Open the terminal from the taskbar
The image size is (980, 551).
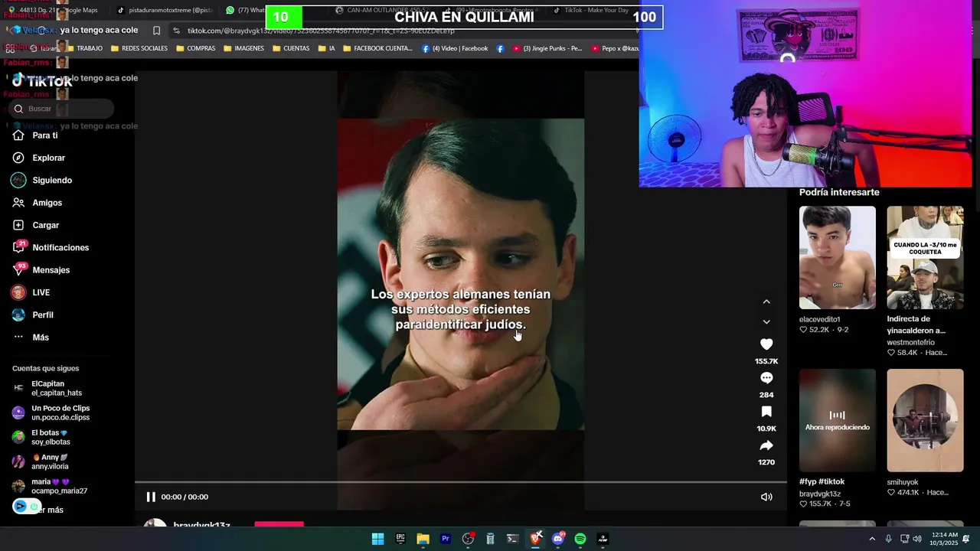click(513, 539)
